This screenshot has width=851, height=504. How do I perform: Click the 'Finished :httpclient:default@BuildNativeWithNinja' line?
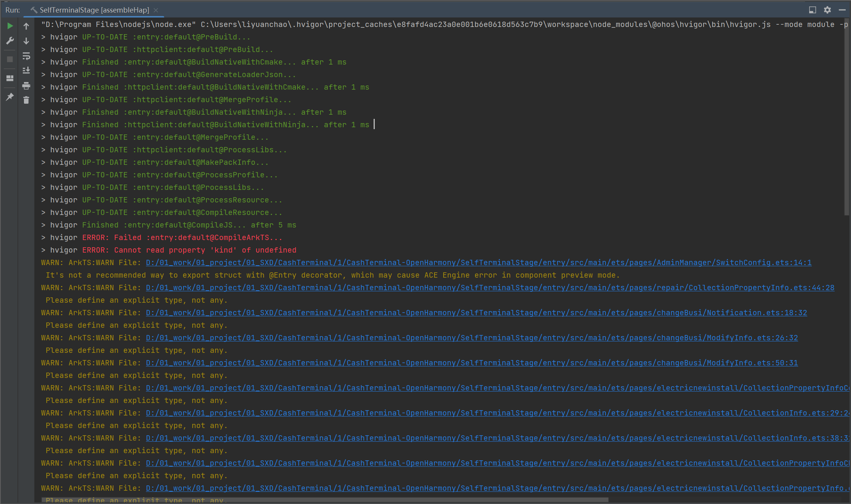click(x=205, y=125)
